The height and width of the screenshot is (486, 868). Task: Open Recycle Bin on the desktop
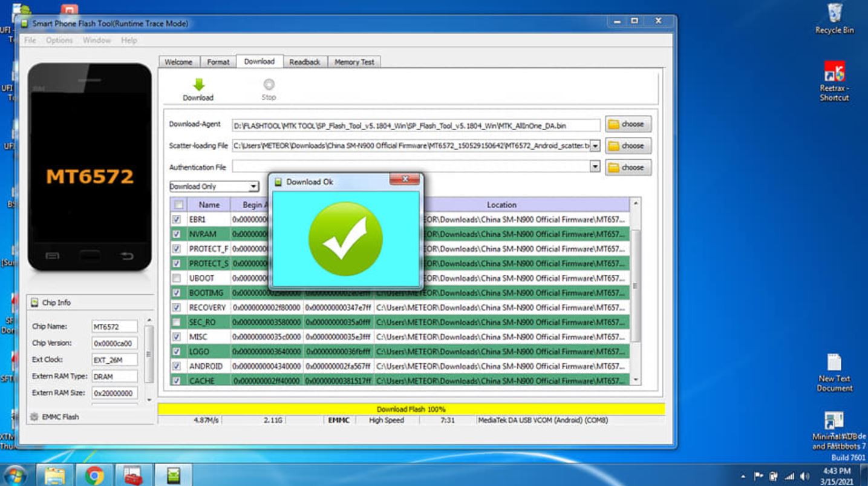834,18
